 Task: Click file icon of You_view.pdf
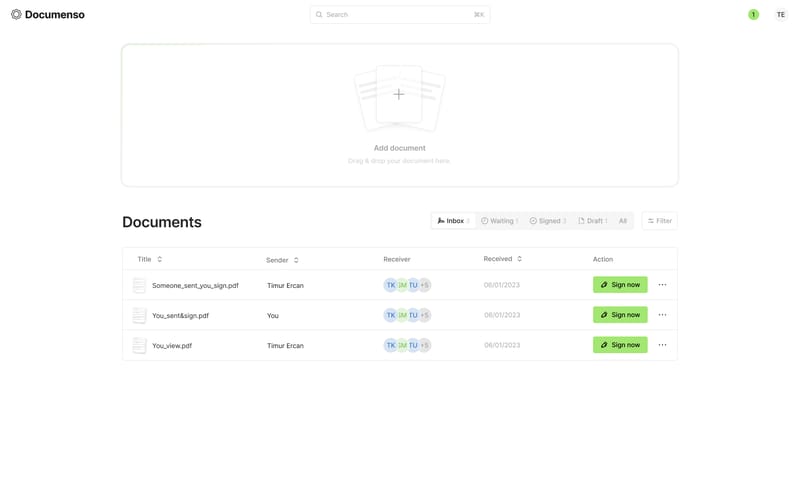[x=139, y=345]
